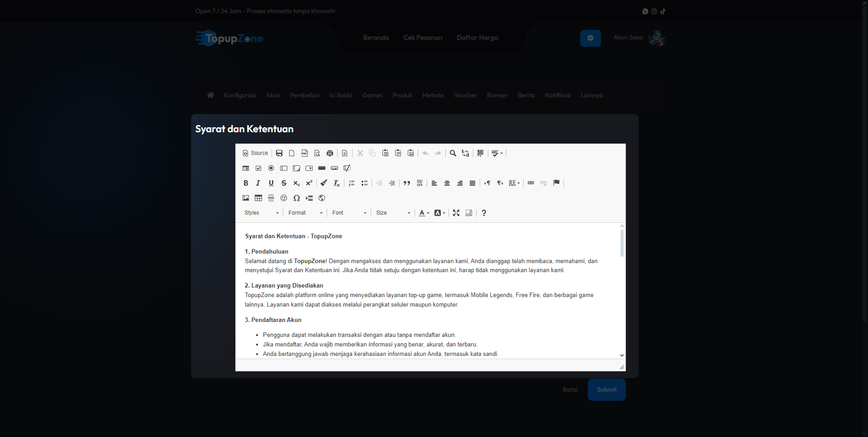The height and width of the screenshot is (437, 868).
Task: Insert a hidden field form element
Action: tap(347, 168)
